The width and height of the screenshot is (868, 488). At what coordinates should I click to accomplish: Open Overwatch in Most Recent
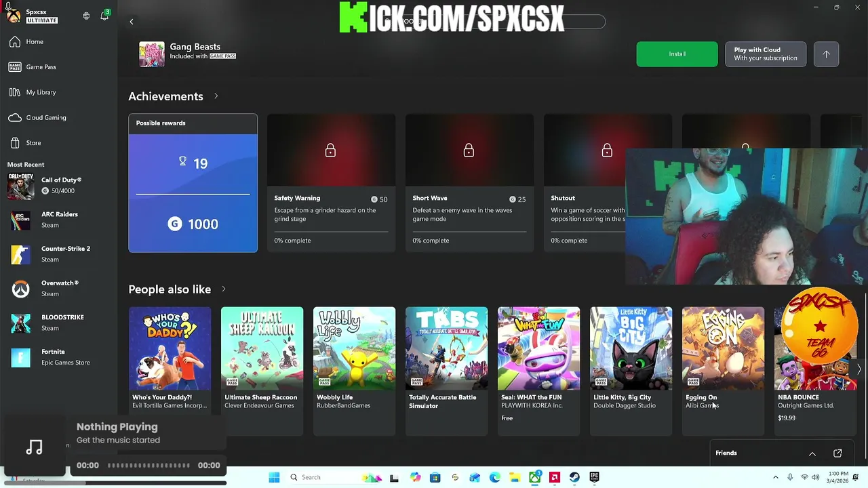click(58, 289)
